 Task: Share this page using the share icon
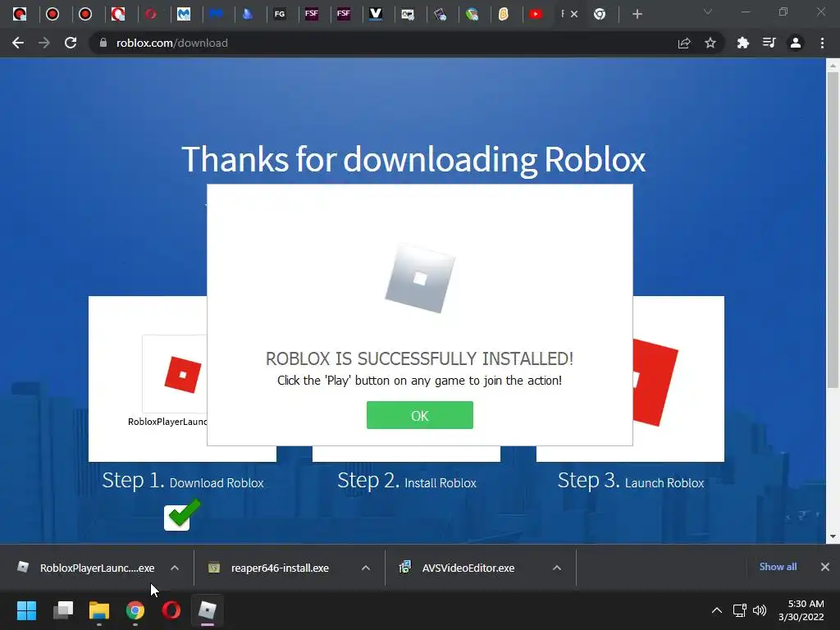pos(684,43)
